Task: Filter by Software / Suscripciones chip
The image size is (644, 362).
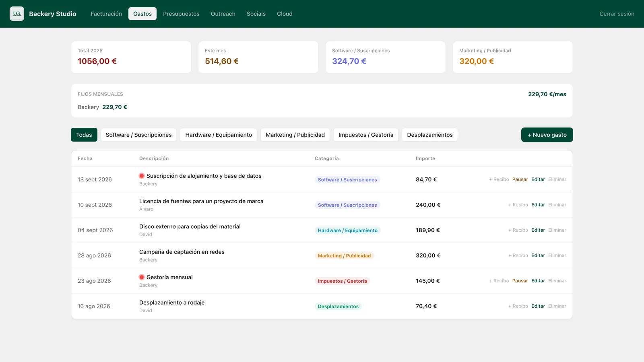Action: (138, 135)
